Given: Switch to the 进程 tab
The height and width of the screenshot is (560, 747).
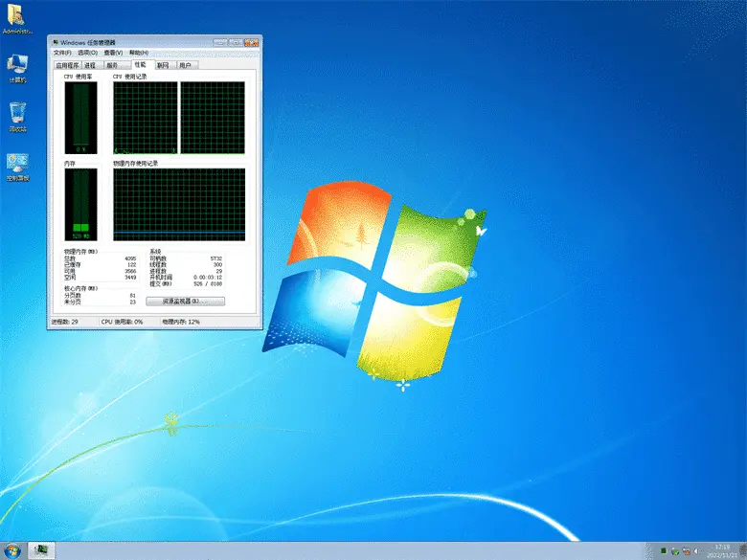Looking at the screenshot, I should [x=90, y=65].
